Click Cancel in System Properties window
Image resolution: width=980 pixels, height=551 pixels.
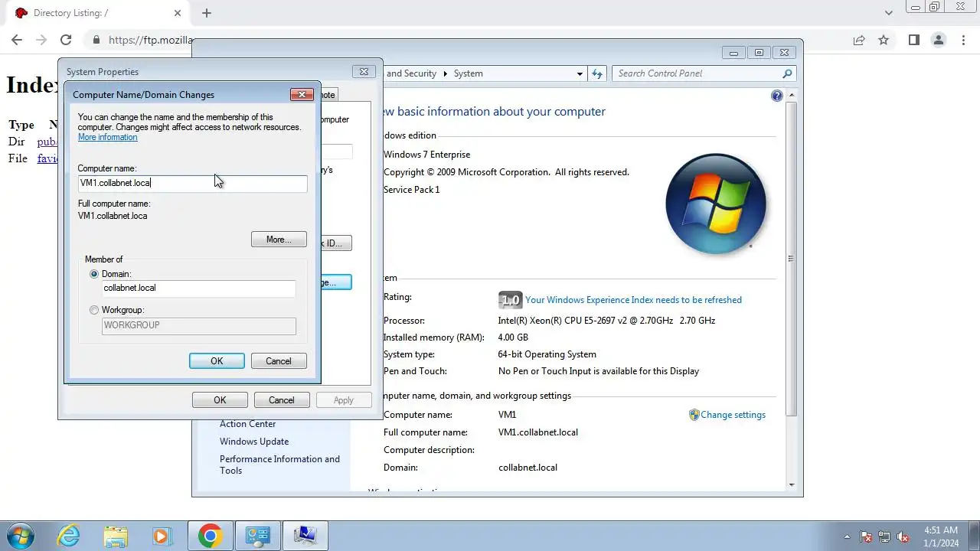281,400
